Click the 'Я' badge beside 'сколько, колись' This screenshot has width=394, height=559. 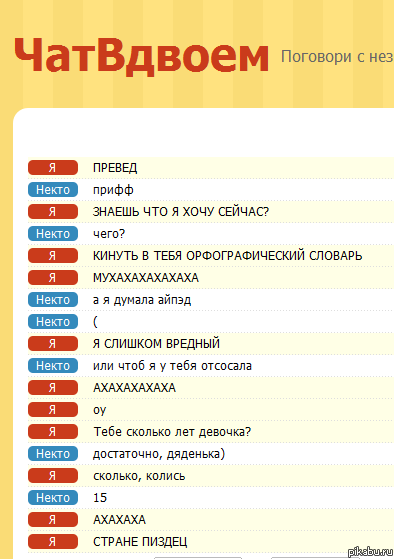[x=53, y=476]
